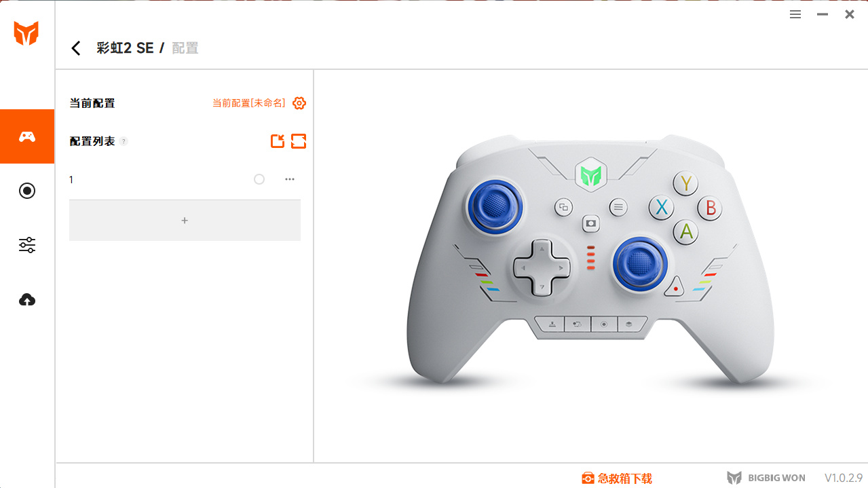
Task: Click the orange gear next to 当前配置[未命名]
Action: click(x=299, y=103)
